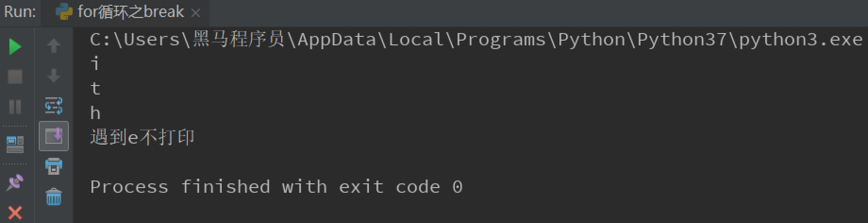This screenshot has height=223, width=868.
Task: Pin the run tab with pushpin icon
Action: click(15, 182)
